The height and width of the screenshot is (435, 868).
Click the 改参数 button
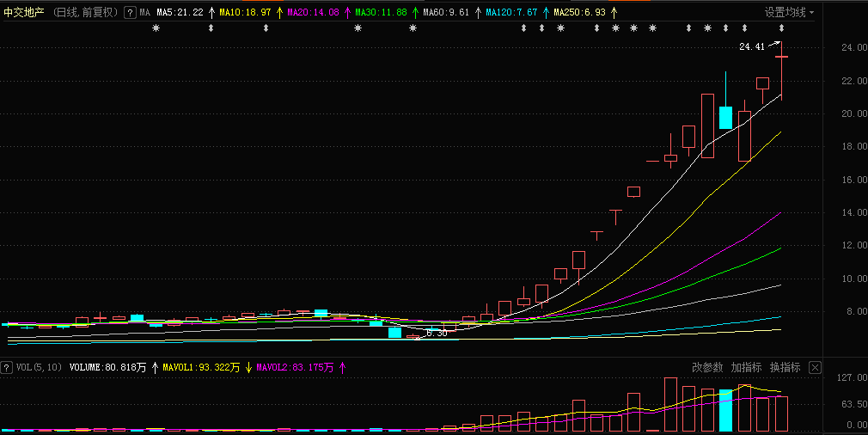(707, 367)
